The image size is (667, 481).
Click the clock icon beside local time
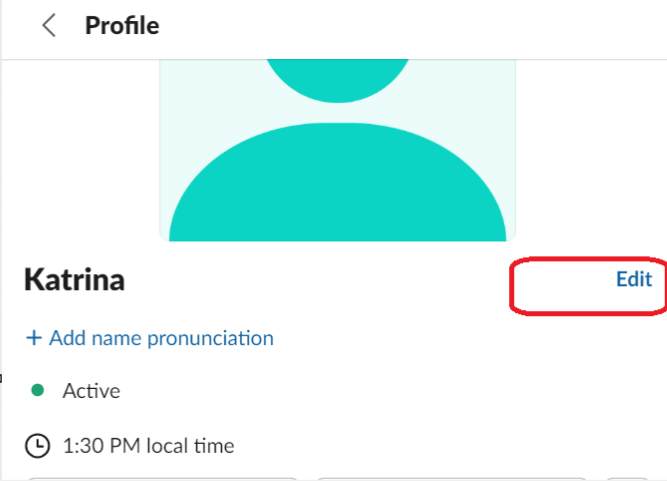coord(36,445)
